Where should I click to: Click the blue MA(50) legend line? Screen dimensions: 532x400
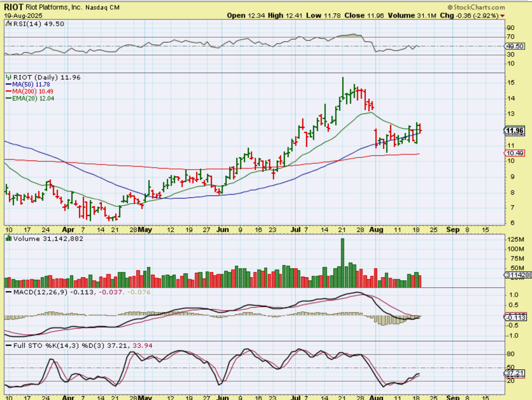point(9,85)
